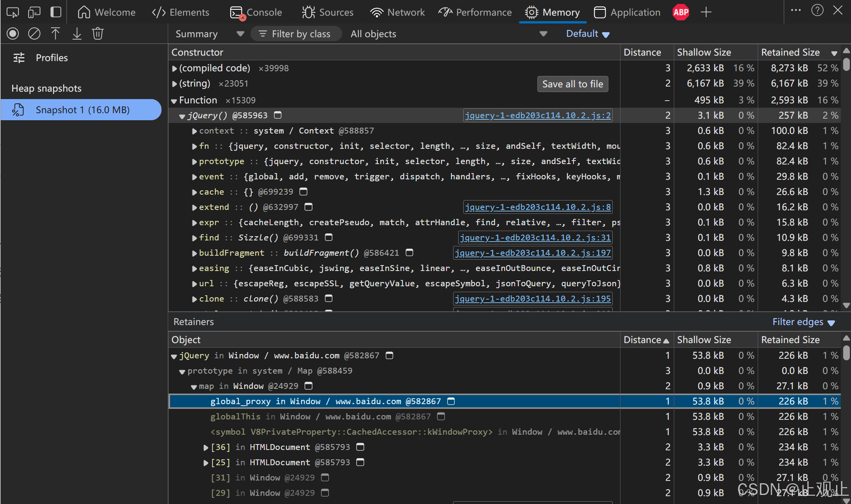Toggle device emulation icon
The width and height of the screenshot is (851, 504).
(34, 12)
